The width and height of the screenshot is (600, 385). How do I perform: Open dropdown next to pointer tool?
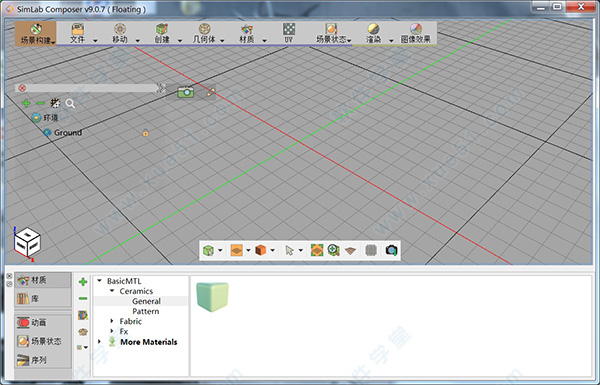(301, 251)
